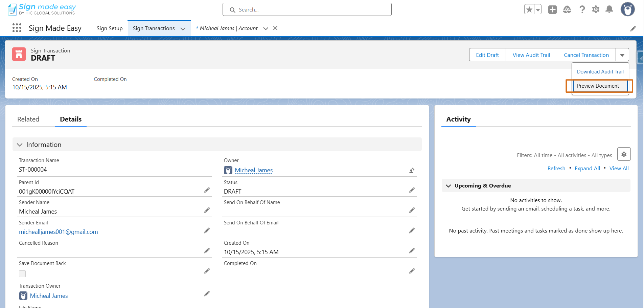Open the Global Actions plus icon

(552, 9)
